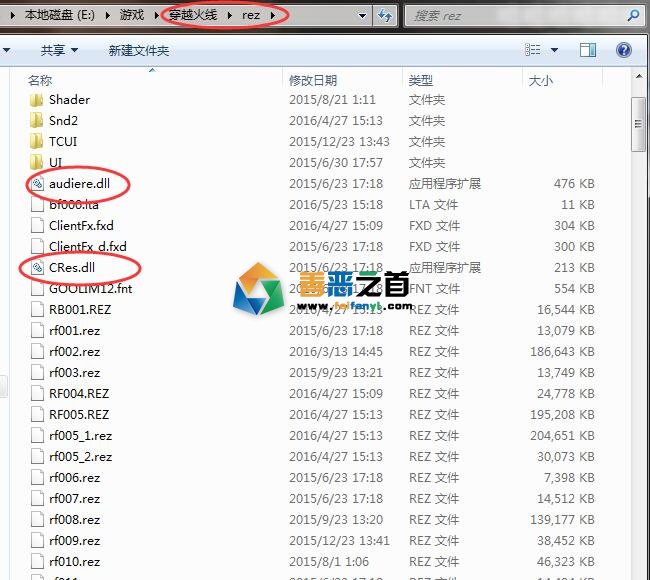Select the rf002.rez file

(x=74, y=352)
